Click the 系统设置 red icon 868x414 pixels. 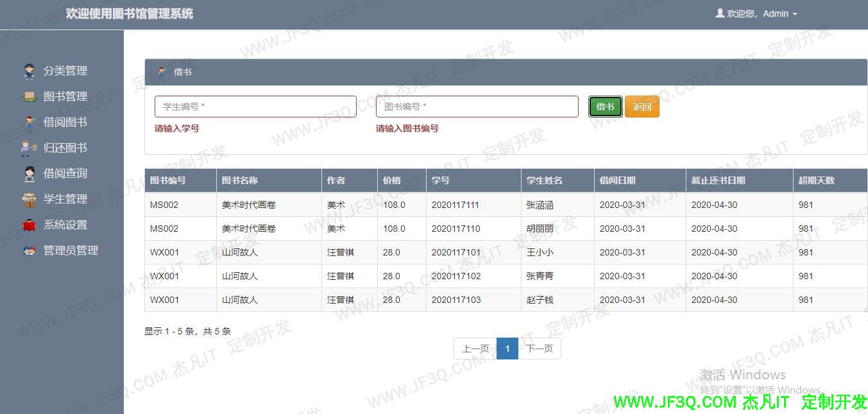29,225
